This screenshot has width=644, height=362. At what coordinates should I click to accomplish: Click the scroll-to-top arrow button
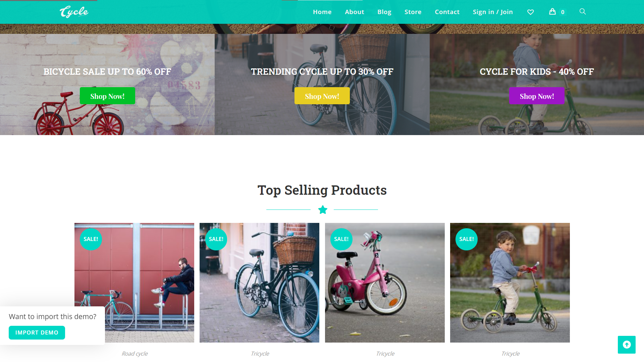click(x=627, y=345)
